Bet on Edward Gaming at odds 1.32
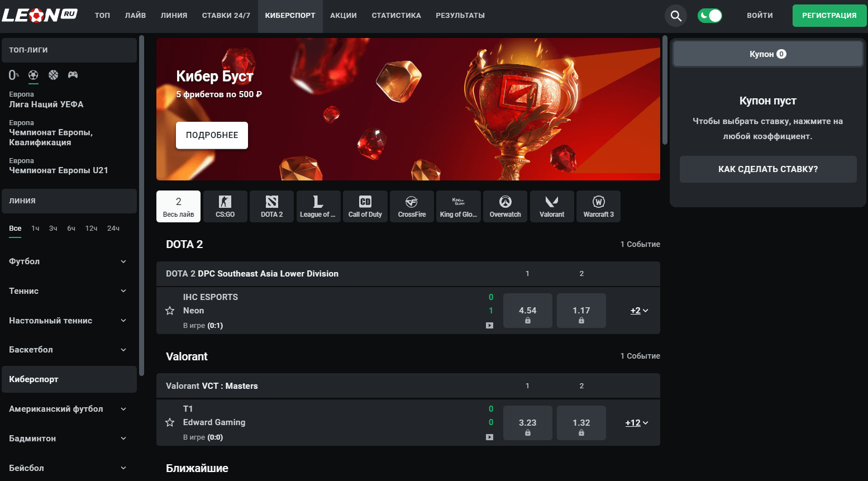 (581, 423)
